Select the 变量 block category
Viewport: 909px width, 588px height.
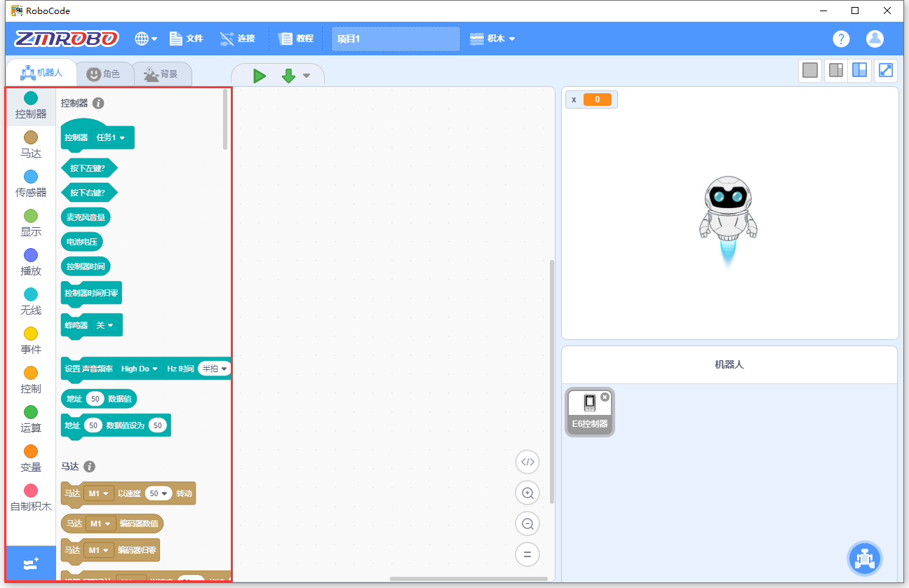click(x=31, y=458)
